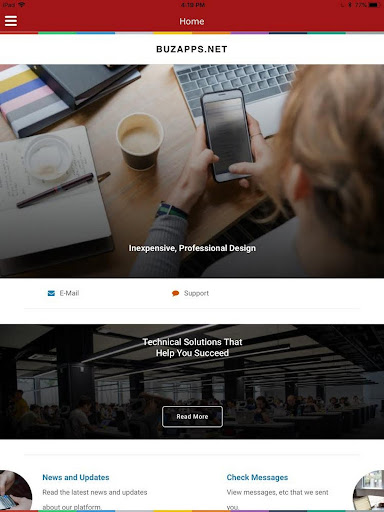Screen dimensions: 384x512
Task: Tap the dark office banner image
Action: point(192,382)
